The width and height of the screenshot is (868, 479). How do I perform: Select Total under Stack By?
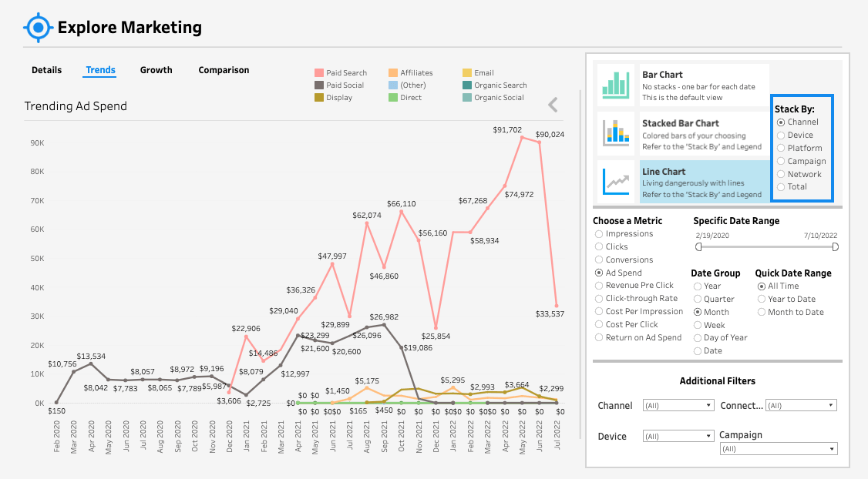[x=781, y=186]
